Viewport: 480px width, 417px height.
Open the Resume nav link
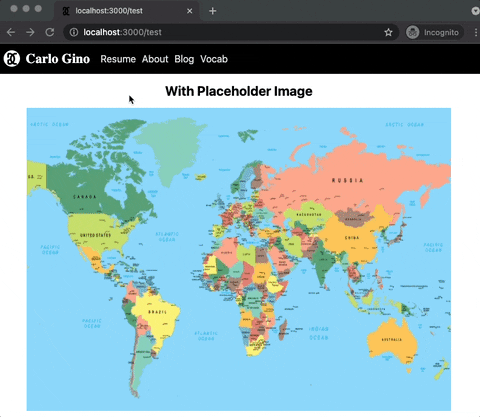point(118,59)
